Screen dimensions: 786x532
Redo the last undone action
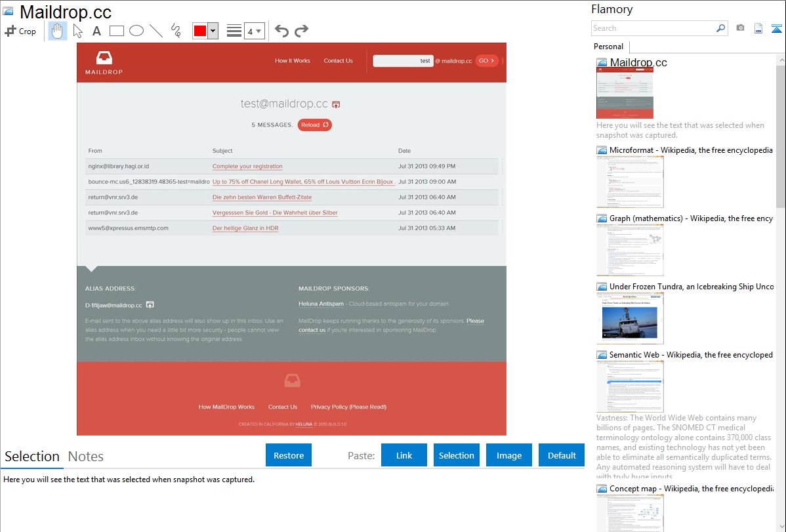click(x=301, y=31)
